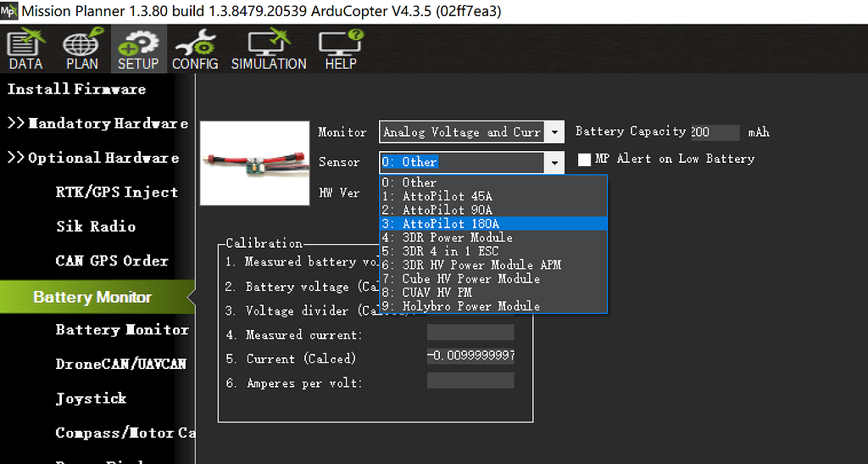Click the Amperes per volt field
The width and height of the screenshot is (868, 464).
(470, 380)
